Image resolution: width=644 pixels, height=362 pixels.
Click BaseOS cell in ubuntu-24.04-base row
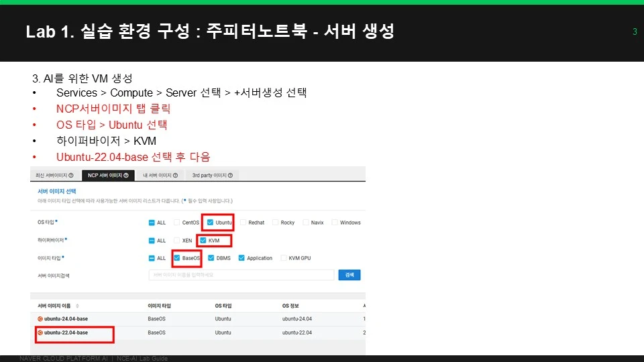156,319
